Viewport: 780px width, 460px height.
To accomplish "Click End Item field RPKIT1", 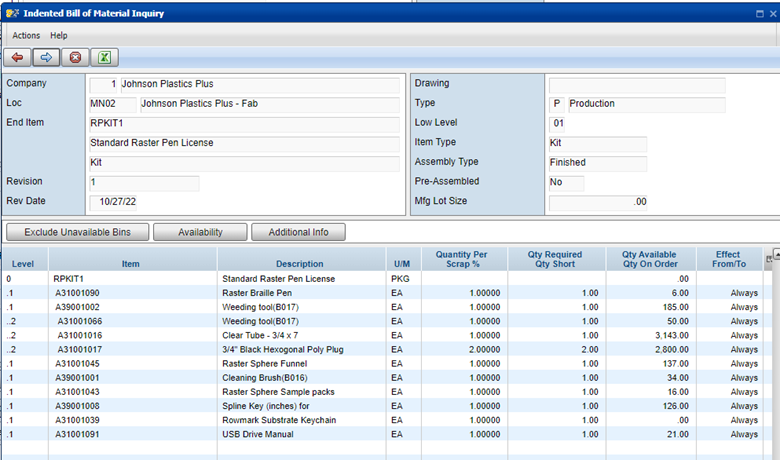I will [x=244, y=124].
